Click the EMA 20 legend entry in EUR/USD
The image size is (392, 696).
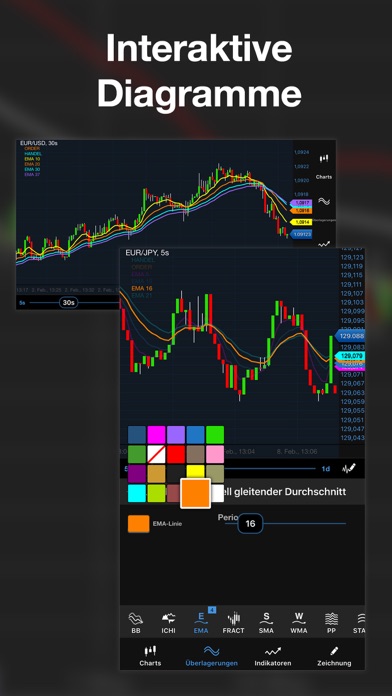pyautogui.click(x=32, y=164)
